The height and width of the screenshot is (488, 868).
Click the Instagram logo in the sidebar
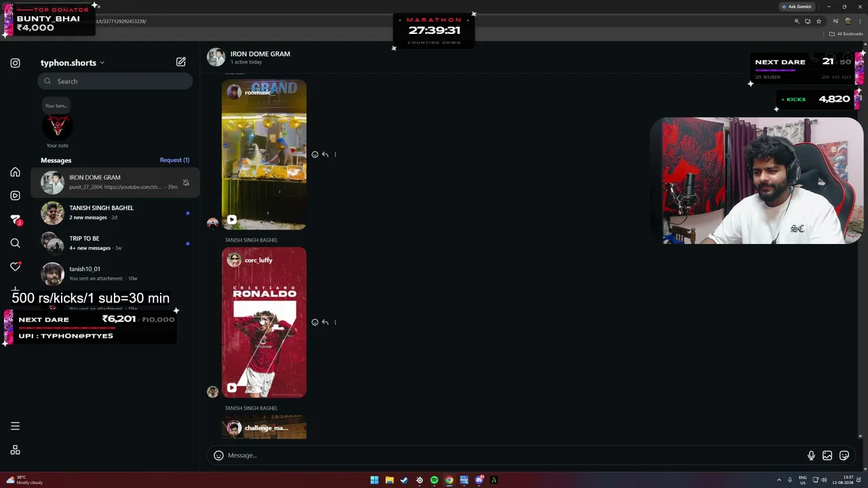point(15,63)
